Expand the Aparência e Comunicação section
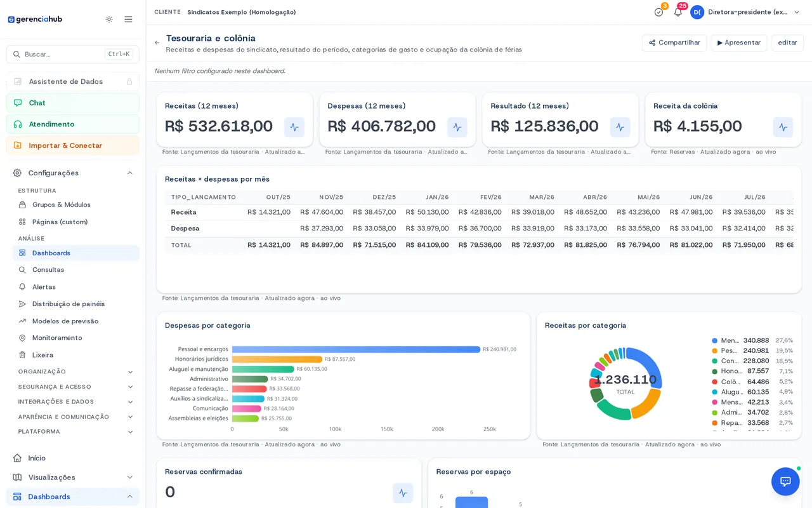The height and width of the screenshot is (508, 812). point(76,417)
